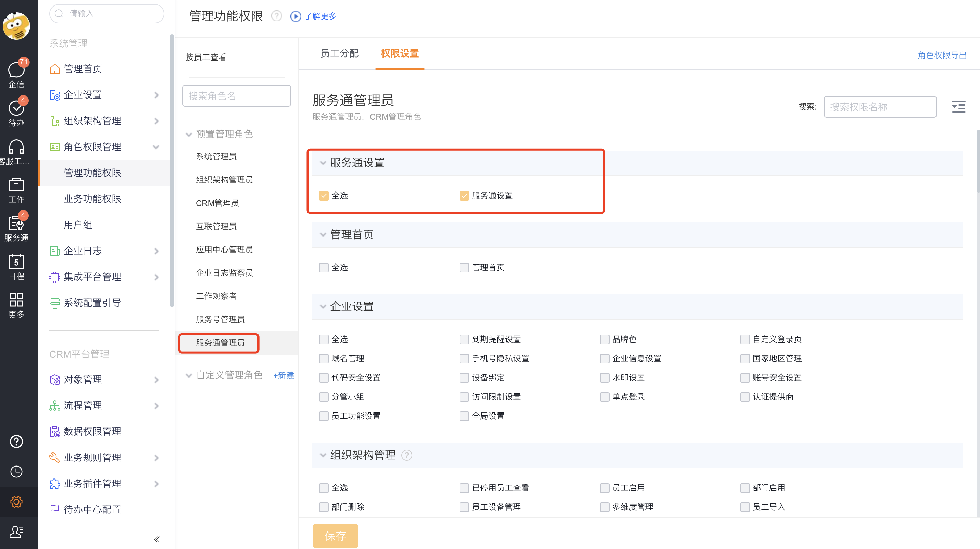Select 业务功能权限 menu item

pyautogui.click(x=93, y=199)
